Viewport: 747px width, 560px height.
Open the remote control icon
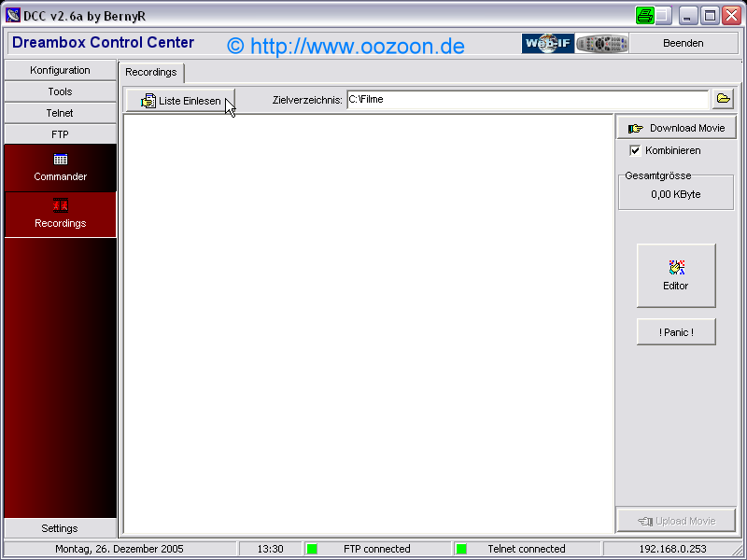601,43
